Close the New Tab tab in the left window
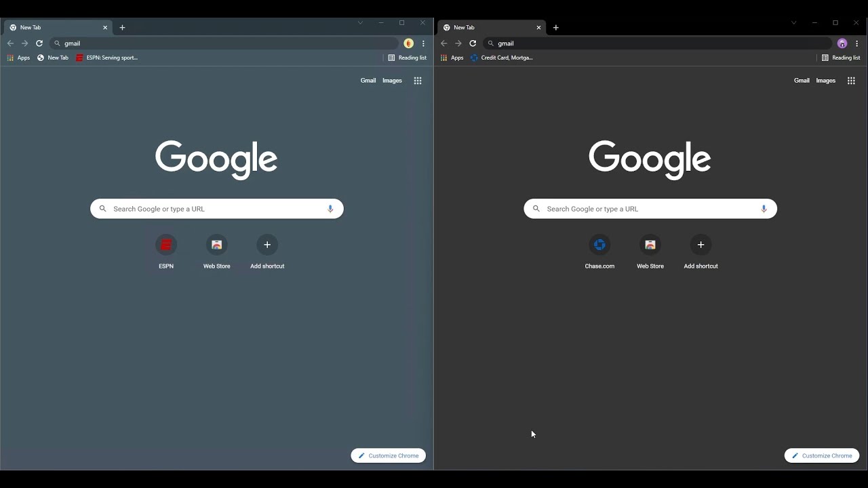 point(105,28)
